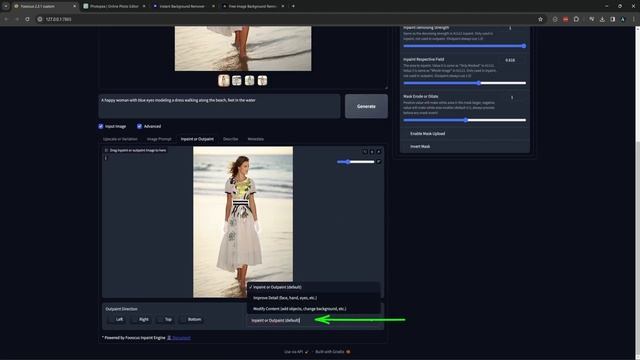Select third generated image thumbnail
Viewport: 640px width, 360px height.
pos(249,80)
